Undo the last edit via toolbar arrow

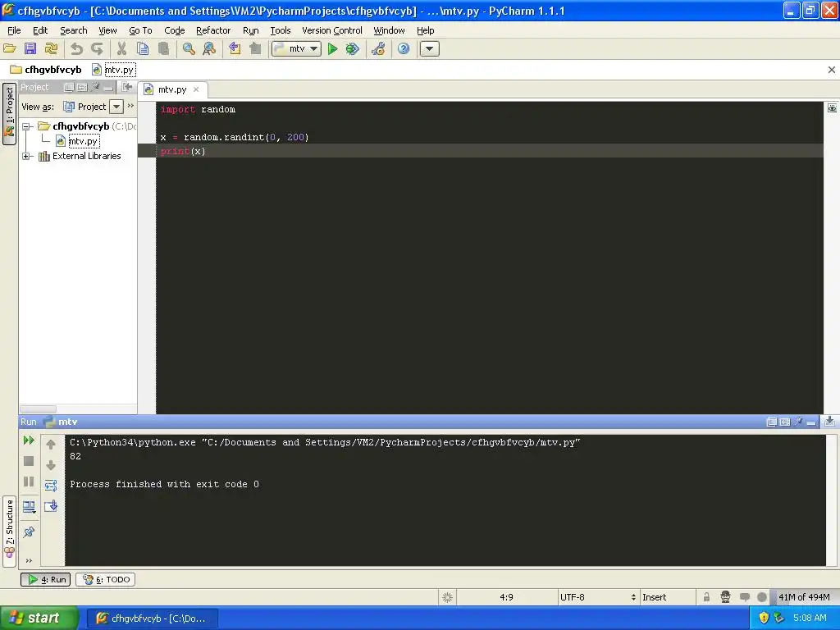pyautogui.click(x=76, y=48)
